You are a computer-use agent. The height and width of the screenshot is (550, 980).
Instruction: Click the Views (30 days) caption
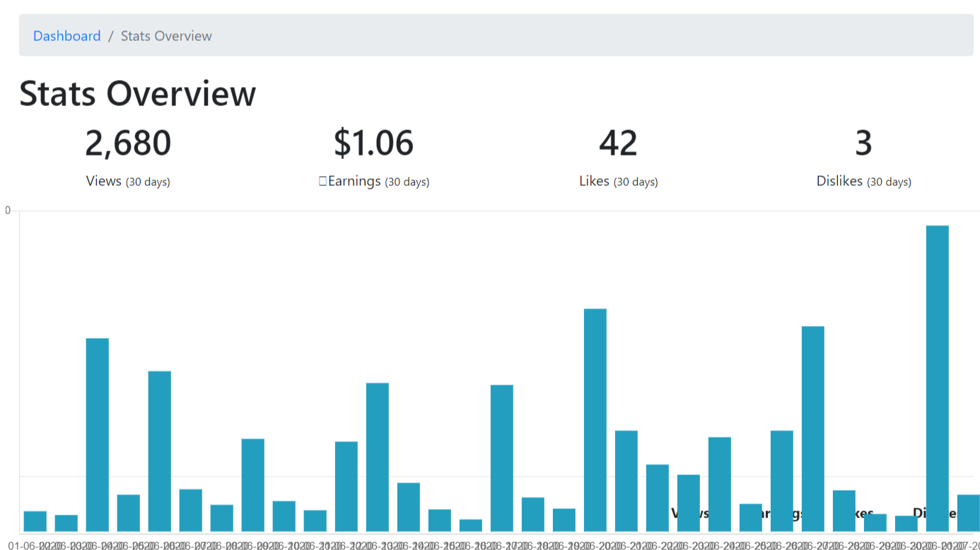pos(128,181)
